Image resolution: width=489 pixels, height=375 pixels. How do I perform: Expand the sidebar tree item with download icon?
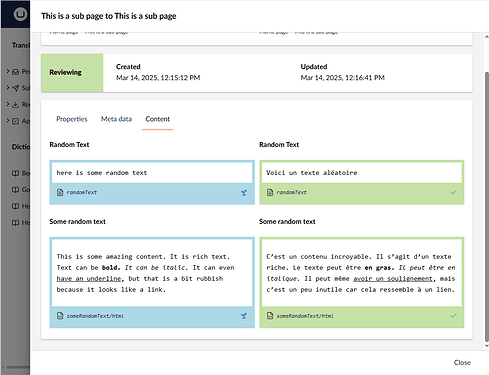(x=8, y=104)
